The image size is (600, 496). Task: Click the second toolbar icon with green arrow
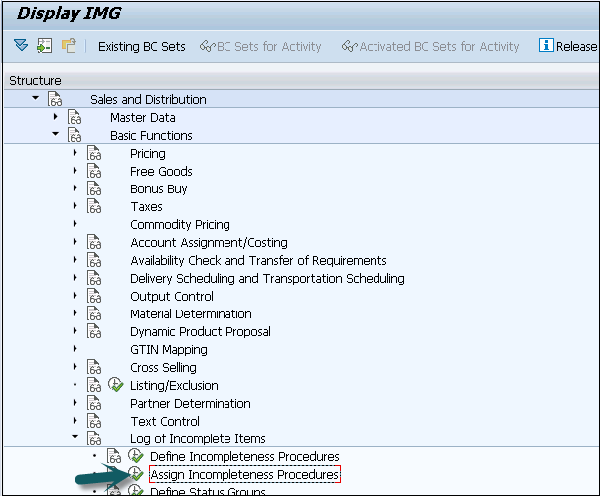tap(44, 46)
